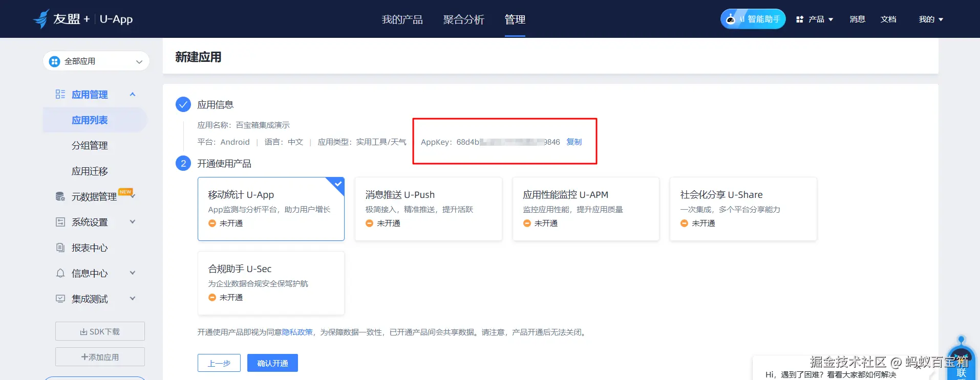Image resolution: width=980 pixels, height=380 pixels.
Task: Click the 系统设置 icon
Action: point(60,222)
